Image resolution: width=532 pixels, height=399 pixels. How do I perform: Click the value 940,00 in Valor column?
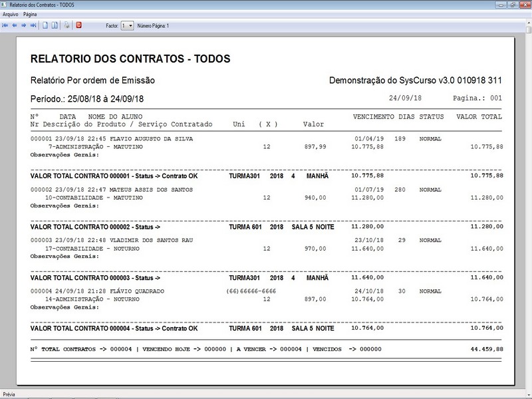tap(315, 198)
